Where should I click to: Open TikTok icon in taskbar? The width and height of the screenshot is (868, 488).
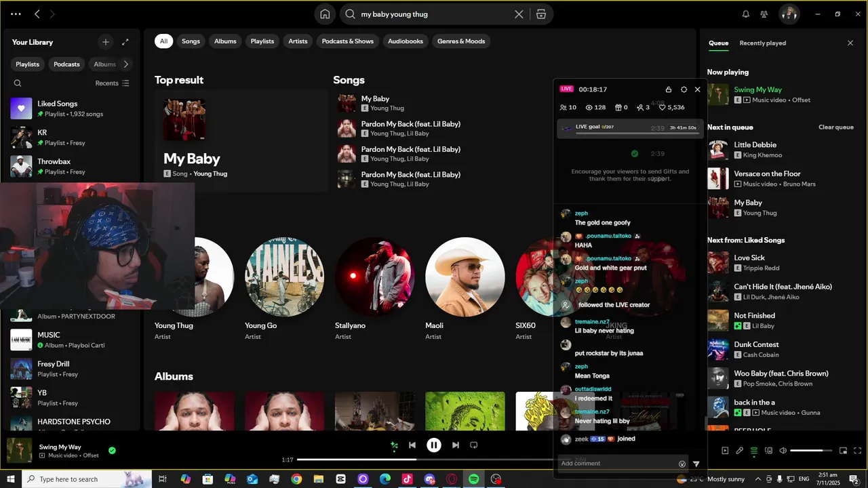pos(407,479)
